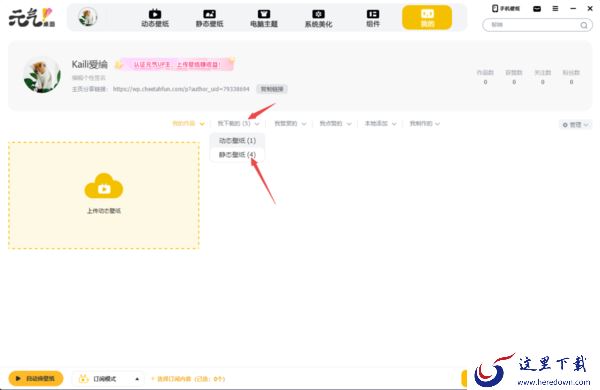
Task: Open 手机壁纸 (phone wallpaper) link
Action: [x=506, y=8]
